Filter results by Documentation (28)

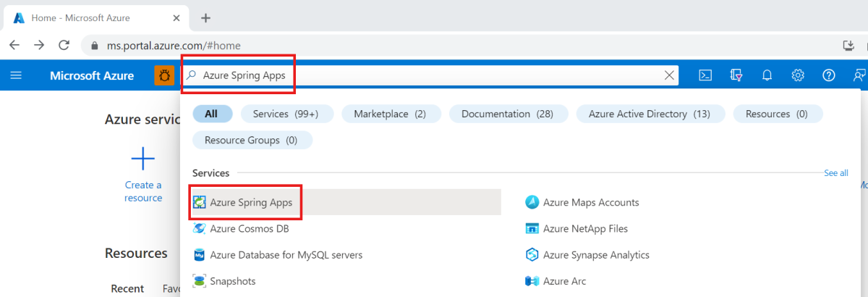tap(508, 114)
